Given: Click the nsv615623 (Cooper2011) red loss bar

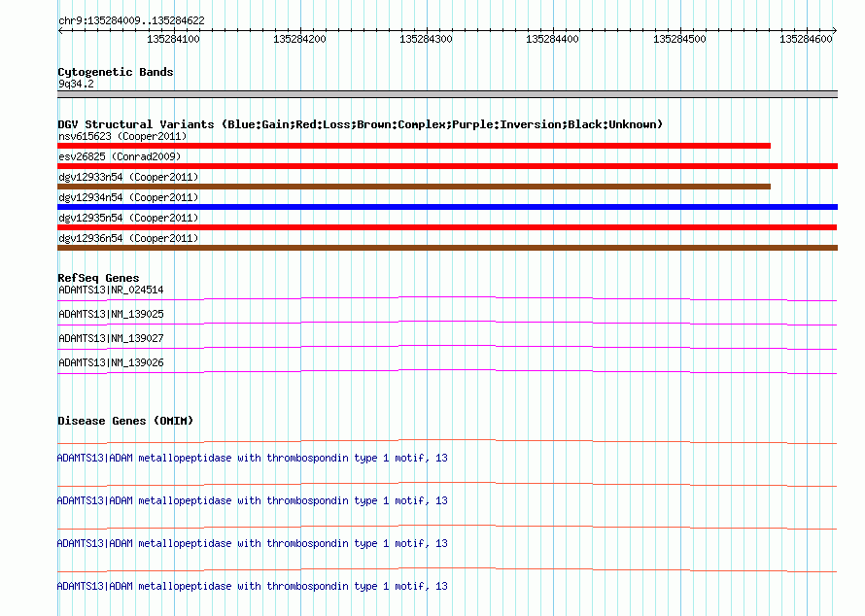Looking at the screenshot, I should pyautogui.click(x=414, y=146).
